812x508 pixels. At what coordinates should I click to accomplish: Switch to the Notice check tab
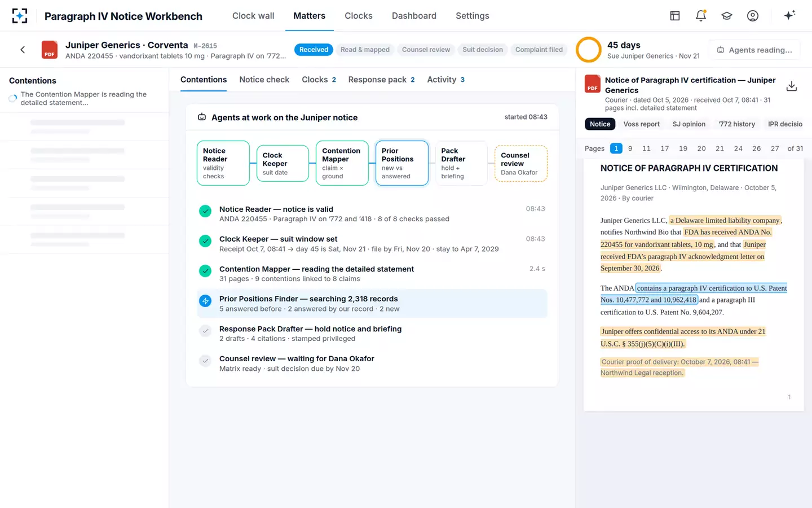tap(264, 80)
